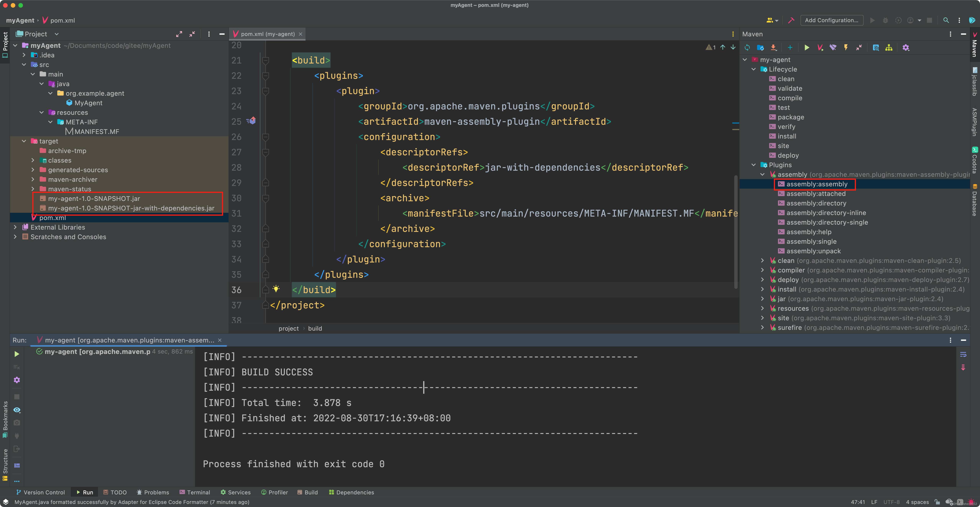Click the build project hammer icon

pyautogui.click(x=791, y=20)
